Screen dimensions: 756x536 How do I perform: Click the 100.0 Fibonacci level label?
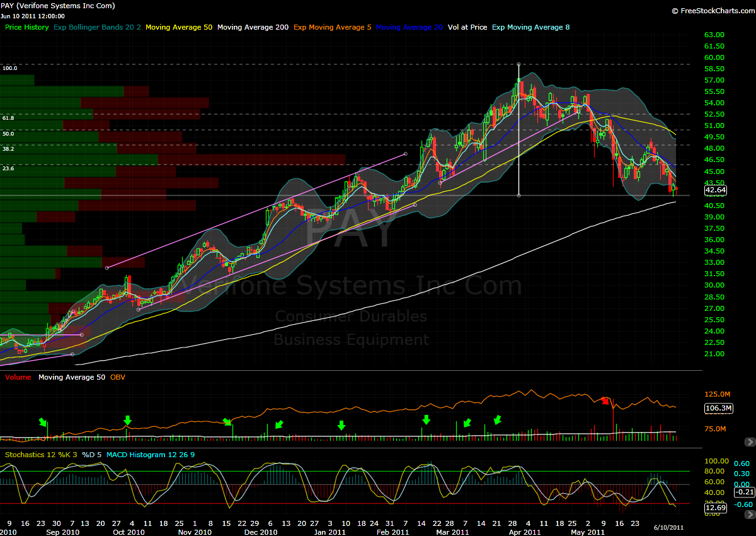point(9,67)
